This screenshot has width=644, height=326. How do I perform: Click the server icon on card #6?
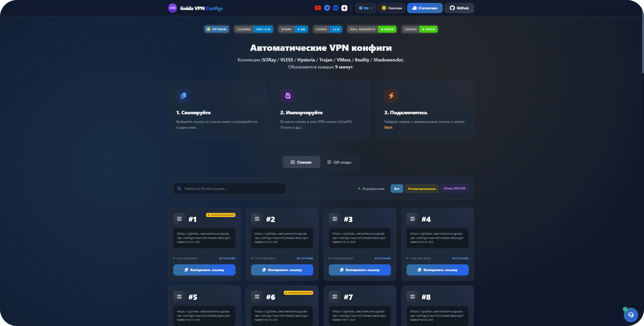pyautogui.click(x=257, y=297)
